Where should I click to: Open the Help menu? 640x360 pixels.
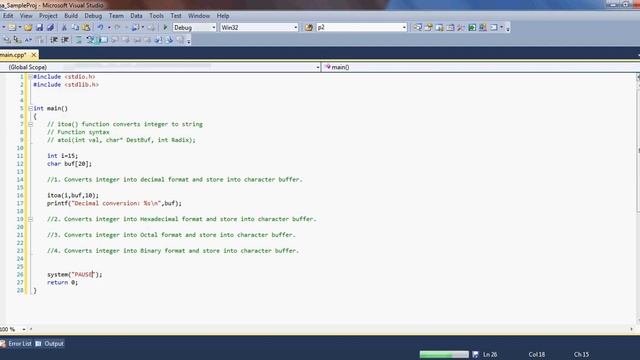[x=223, y=16]
